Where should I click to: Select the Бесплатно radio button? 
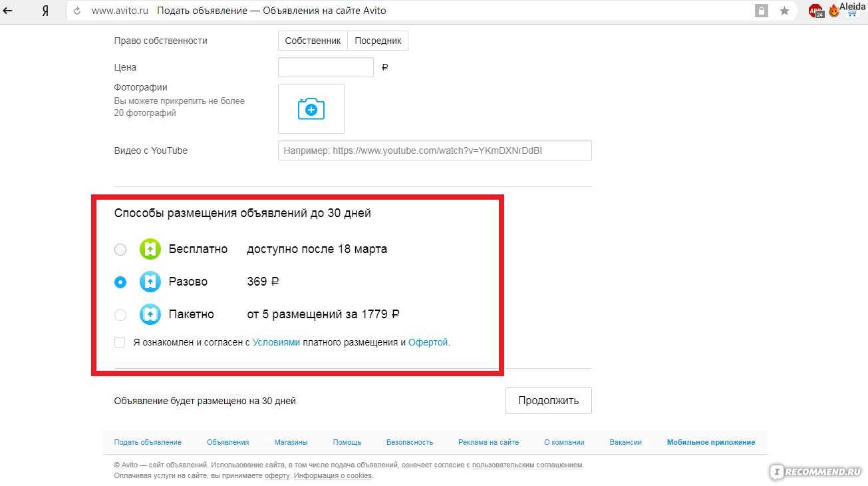(x=120, y=250)
